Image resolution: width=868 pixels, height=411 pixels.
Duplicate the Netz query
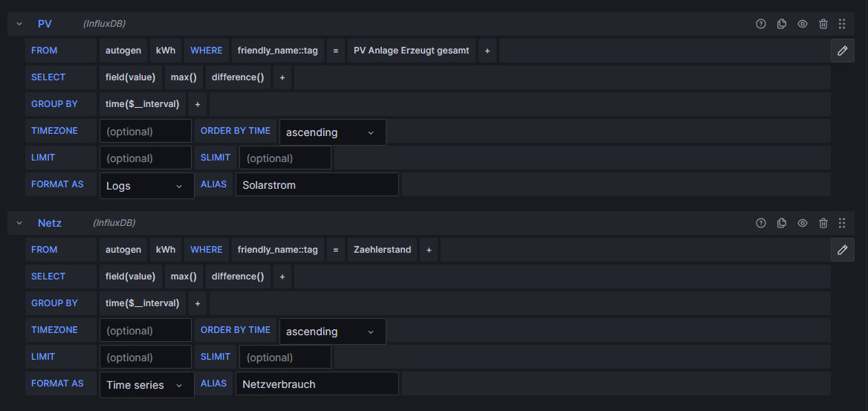pyautogui.click(x=781, y=223)
